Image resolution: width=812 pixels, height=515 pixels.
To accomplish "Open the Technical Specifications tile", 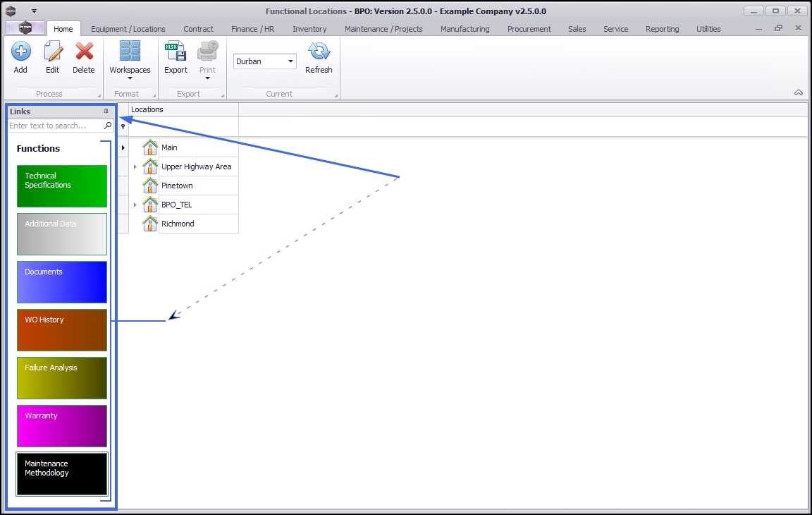I will 62,186.
